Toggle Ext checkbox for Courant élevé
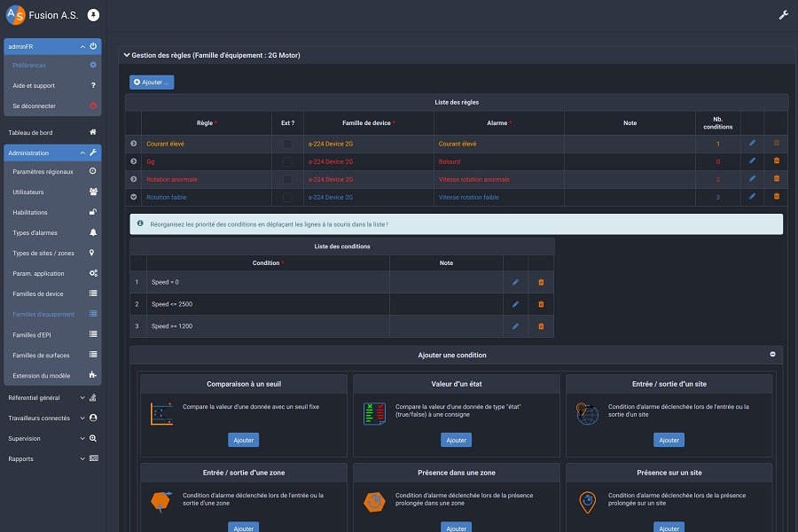 point(287,144)
